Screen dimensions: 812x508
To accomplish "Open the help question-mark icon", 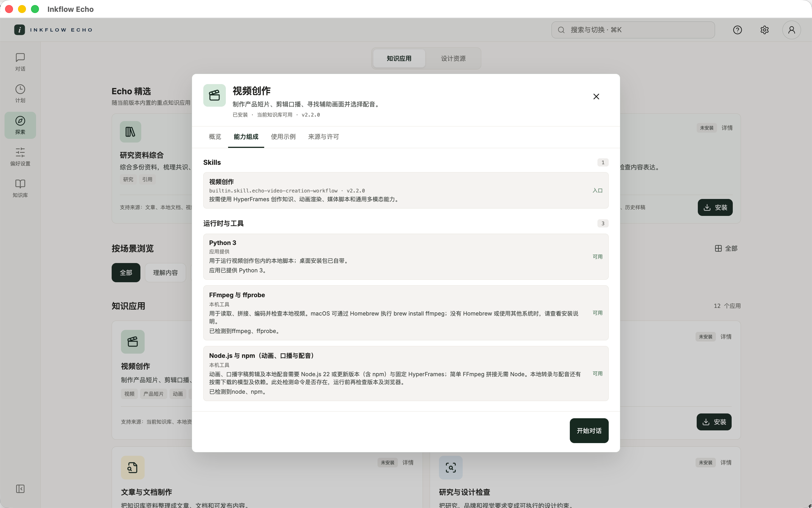I will pyautogui.click(x=737, y=30).
